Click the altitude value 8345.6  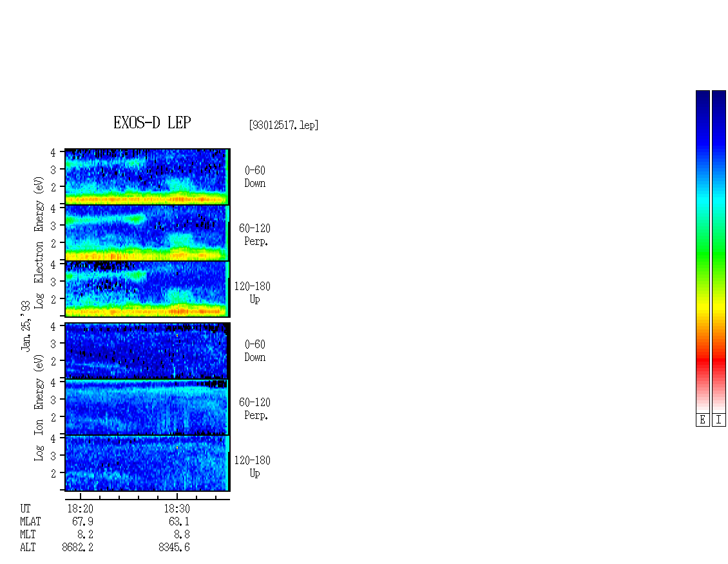[x=174, y=548]
